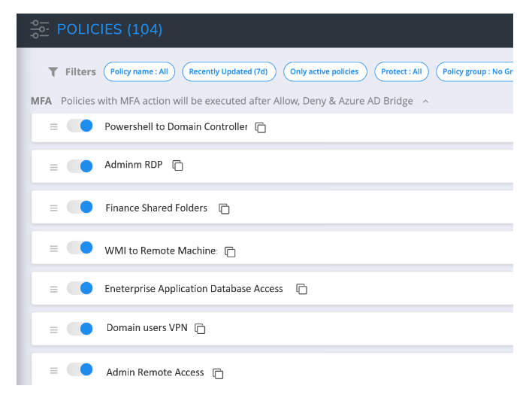Image resolution: width=532 pixels, height=404 pixels.
Task: Disable the Powershell to Domain Controller toggle
Action: coord(80,126)
